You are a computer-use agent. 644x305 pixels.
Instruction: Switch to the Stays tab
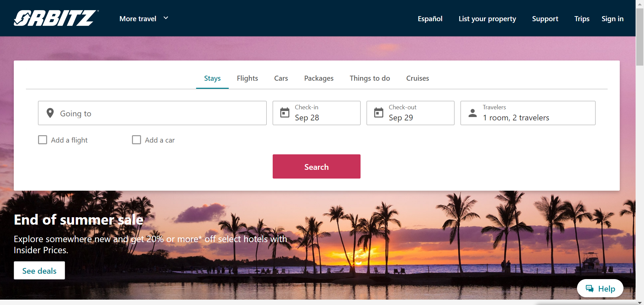[x=212, y=78]
